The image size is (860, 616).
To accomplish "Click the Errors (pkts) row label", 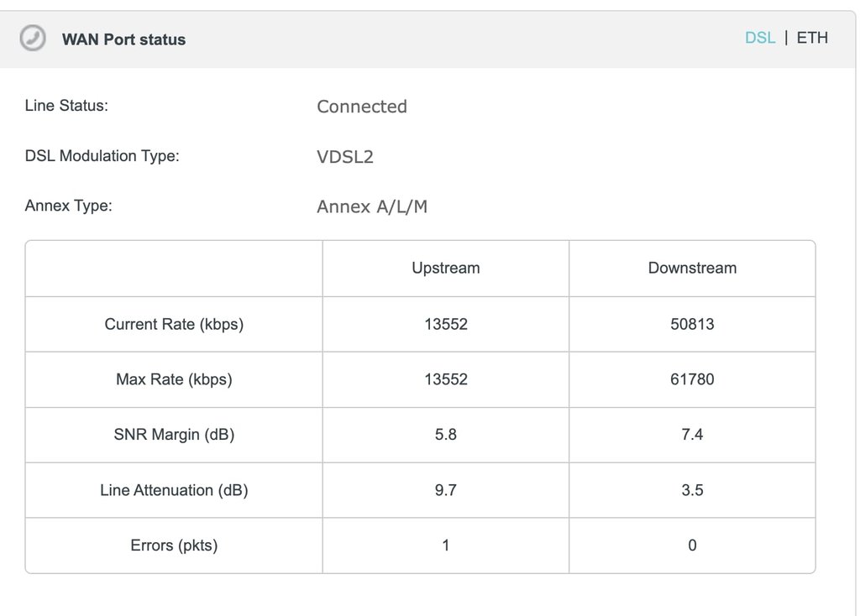I will [174, 546].
